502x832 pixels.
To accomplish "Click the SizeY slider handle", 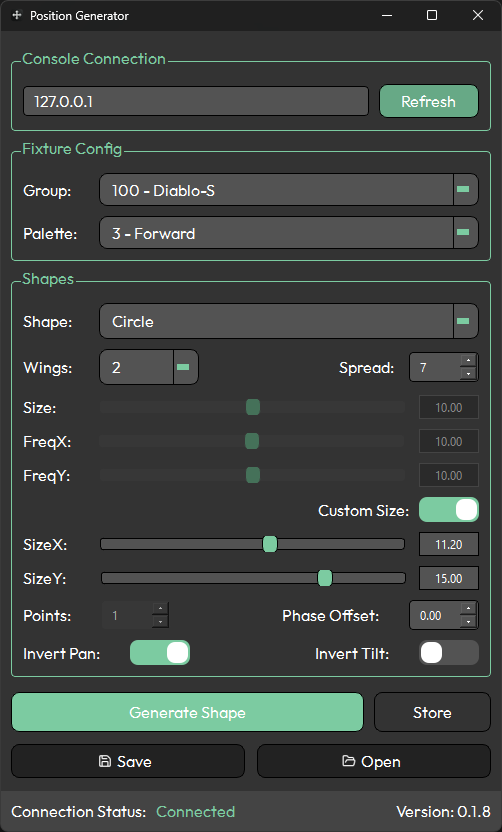I will coord(325,578).
